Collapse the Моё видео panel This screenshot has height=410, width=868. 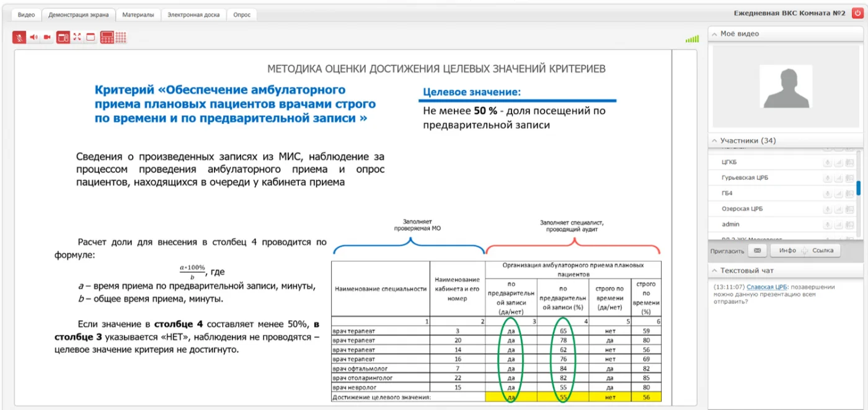[x=715, y=34]
